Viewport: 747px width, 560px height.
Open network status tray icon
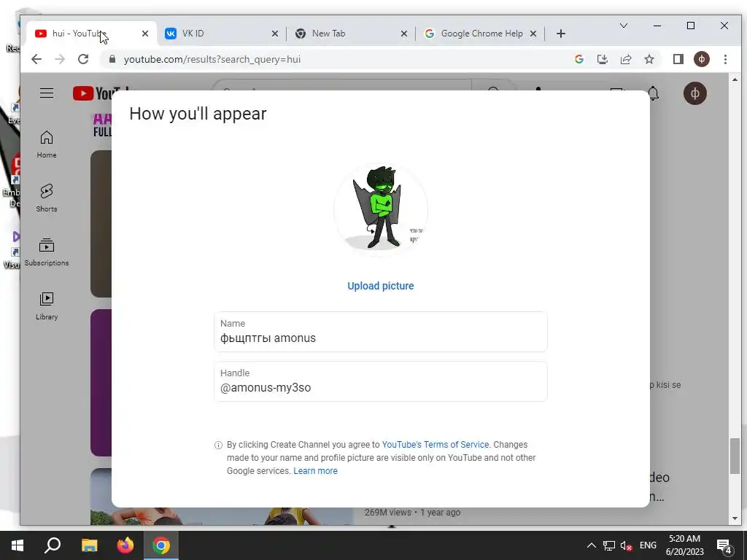pos(609,545)
